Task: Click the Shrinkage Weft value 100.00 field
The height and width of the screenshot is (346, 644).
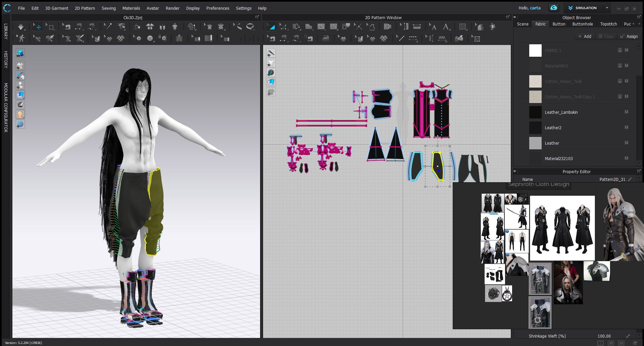Action: click(x=604, y=336)
